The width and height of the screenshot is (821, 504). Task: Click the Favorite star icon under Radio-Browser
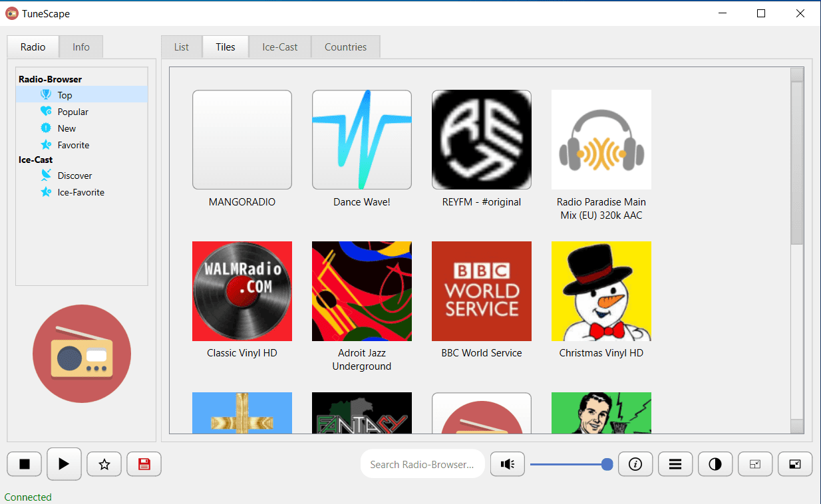[x=46, y=144]
